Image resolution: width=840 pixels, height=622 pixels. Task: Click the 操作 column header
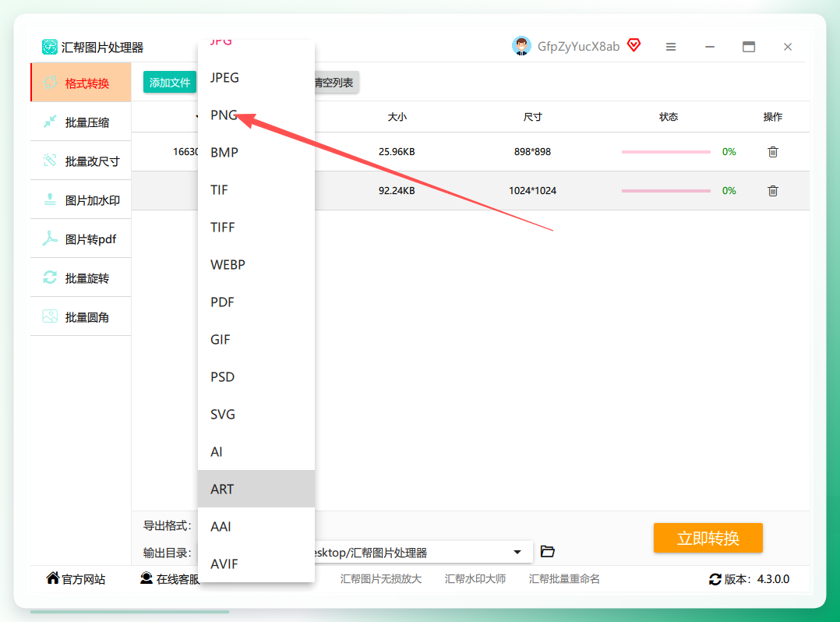pos(772,117)
